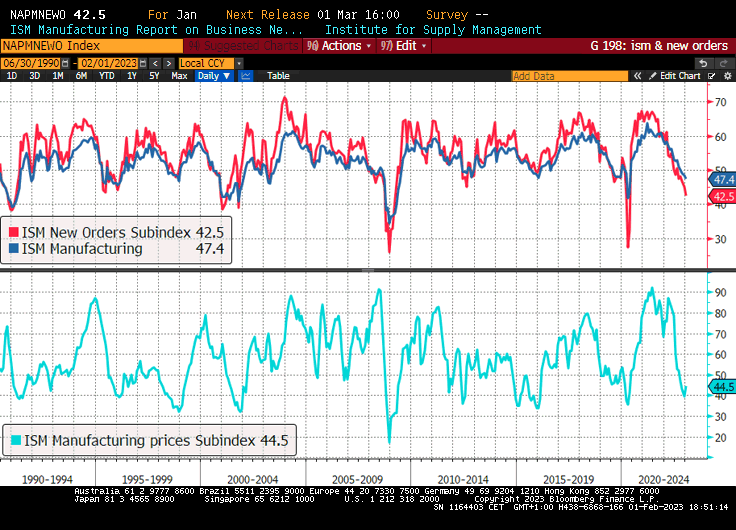Click the Suggested Charts button

tap(244, 46)
